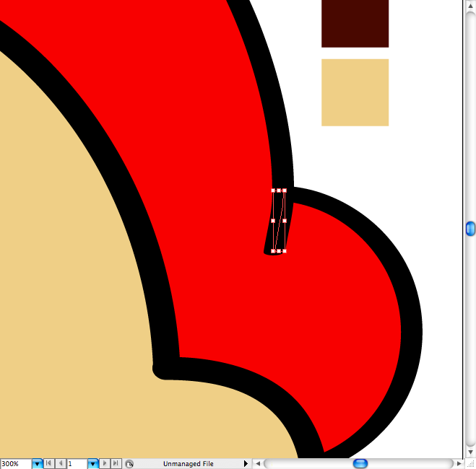
Task: Click the Version Cue status icon
Action: 129,464
